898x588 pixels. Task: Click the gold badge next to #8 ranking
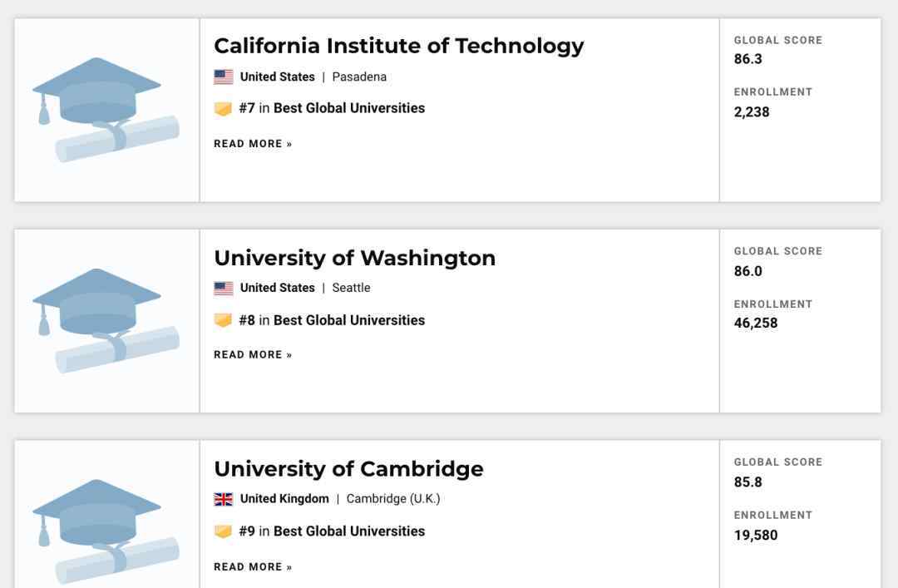pos(223,320)
